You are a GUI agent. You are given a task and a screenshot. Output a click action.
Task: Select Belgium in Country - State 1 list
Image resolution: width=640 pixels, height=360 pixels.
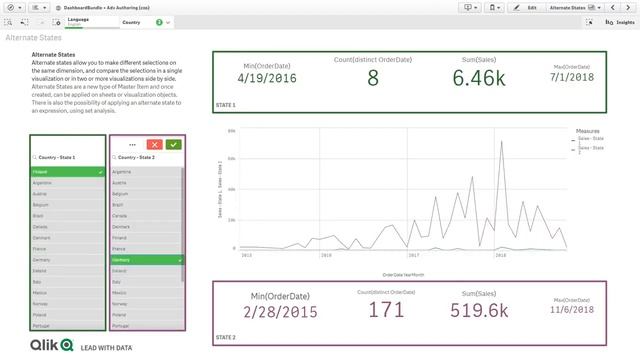click(x=68, y=205)
